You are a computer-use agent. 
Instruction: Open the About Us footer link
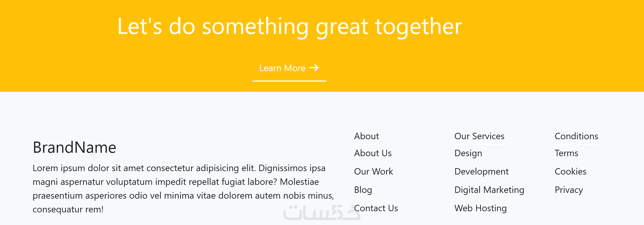point(373,153)
